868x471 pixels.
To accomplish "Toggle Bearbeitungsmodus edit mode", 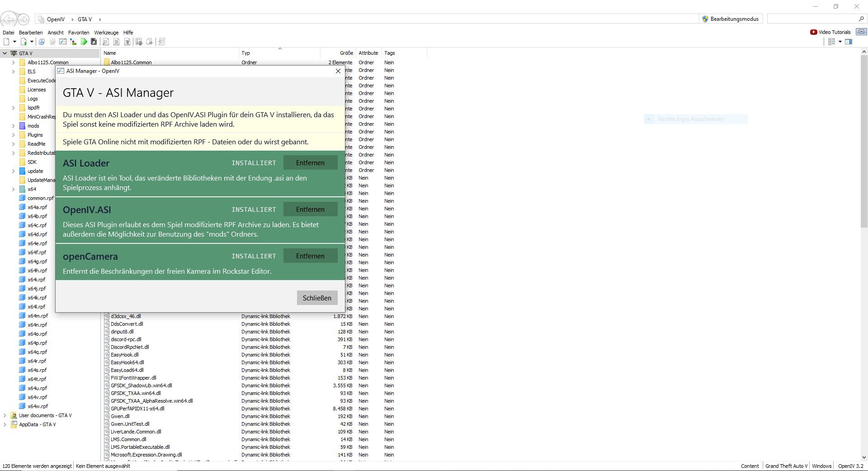I will coord(730,19).
